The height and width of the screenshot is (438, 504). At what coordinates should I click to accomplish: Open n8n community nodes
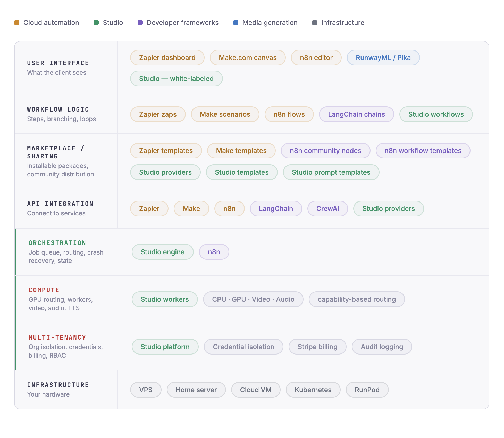coord(325,151)
